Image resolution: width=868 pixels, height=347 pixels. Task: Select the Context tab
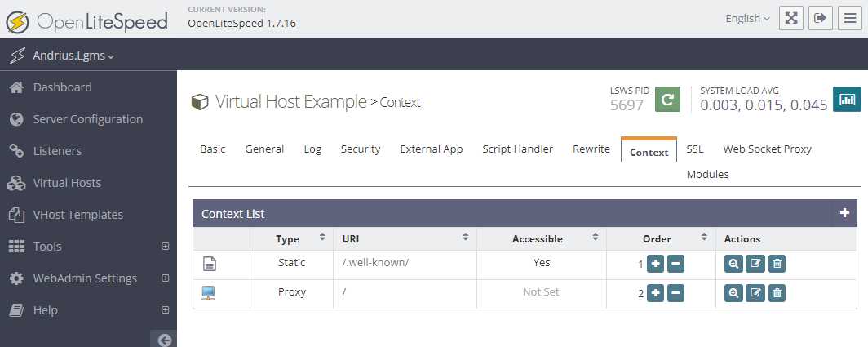click(649, 149)
